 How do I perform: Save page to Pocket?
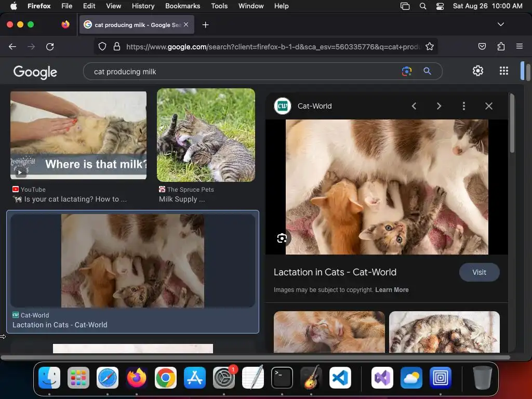click(482, 46)
